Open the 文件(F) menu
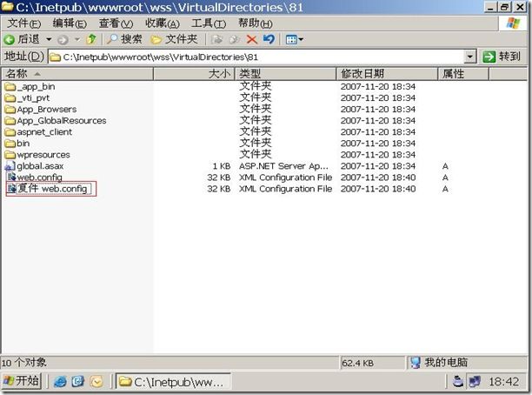 pos(24,23)
